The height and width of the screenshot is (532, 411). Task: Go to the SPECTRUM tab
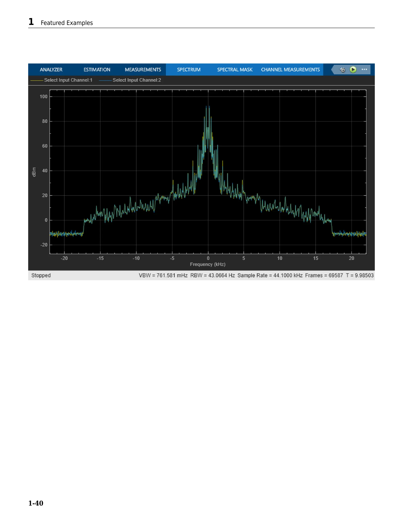[x=189, y=70]
